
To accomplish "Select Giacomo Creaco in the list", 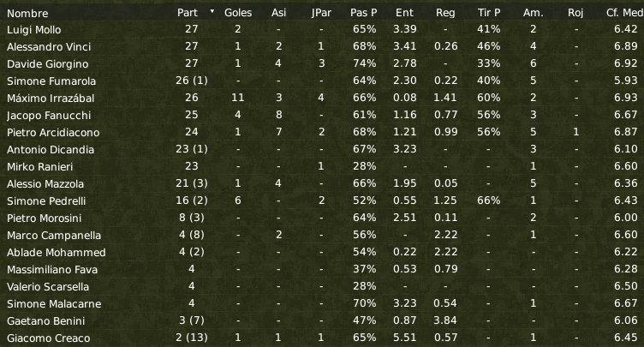I will tap(322, 338).
